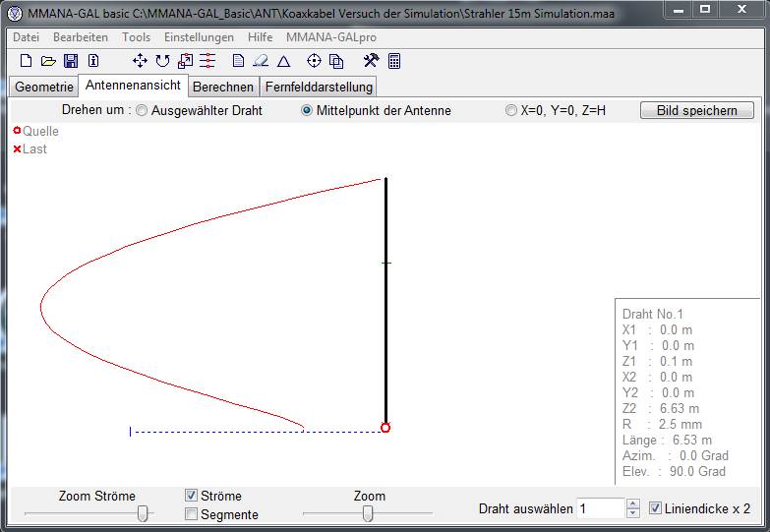Increase wire number with the up arrow
Viewport: 770px width, 532px height.
(x=632, y=503)
